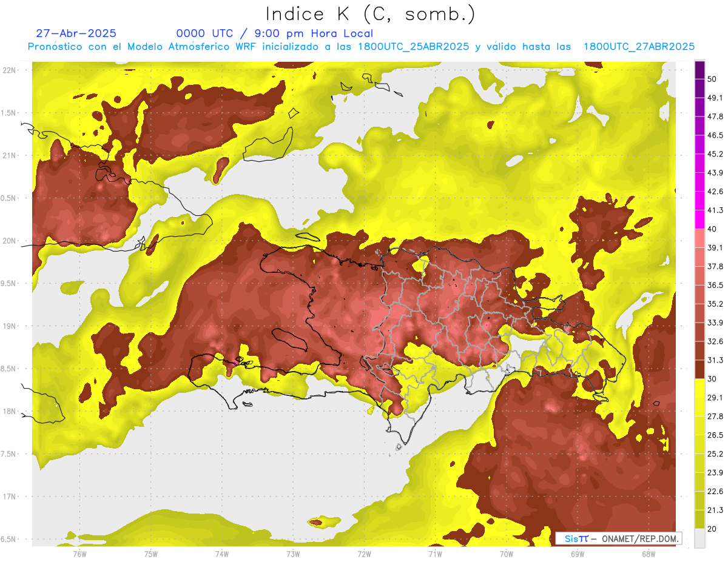Image resolution: width=728 pixels, height=562 pixels.
Task: Click the '20N' latitude label
Action: click(x=8, y=241)
